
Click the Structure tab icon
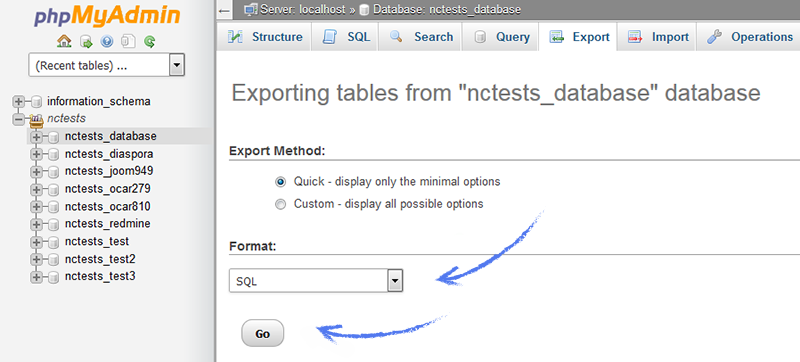(x=235, y=37)
